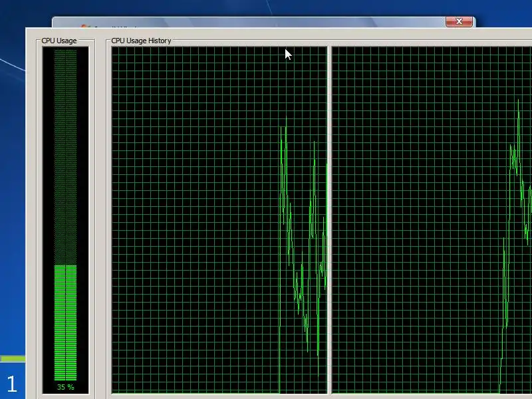Click the CPU Usage History label
Image resolution: width=532 pixels, height=399 pixels.
click(x=141, y=41)
